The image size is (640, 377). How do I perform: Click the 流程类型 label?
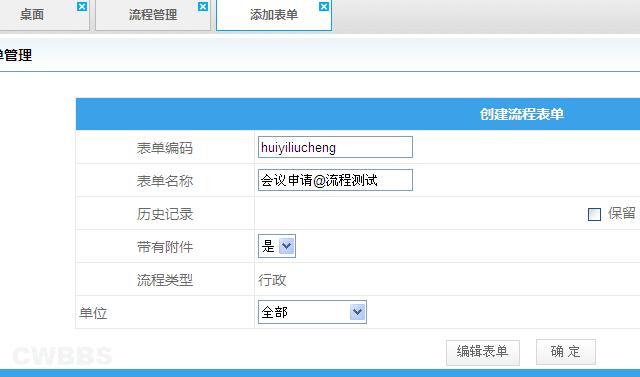click(x=165, y=280)
